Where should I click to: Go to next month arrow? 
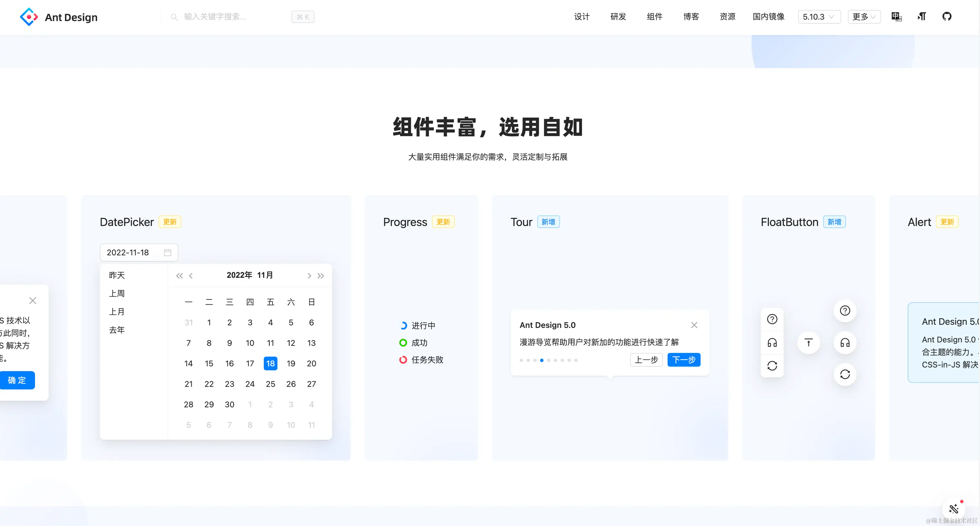tap(309, 276)
